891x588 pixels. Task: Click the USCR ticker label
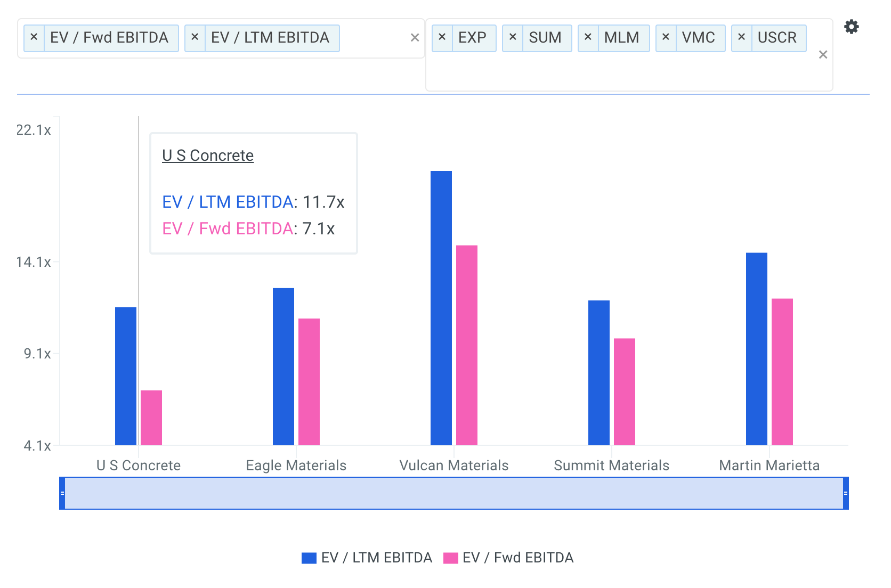777,38
